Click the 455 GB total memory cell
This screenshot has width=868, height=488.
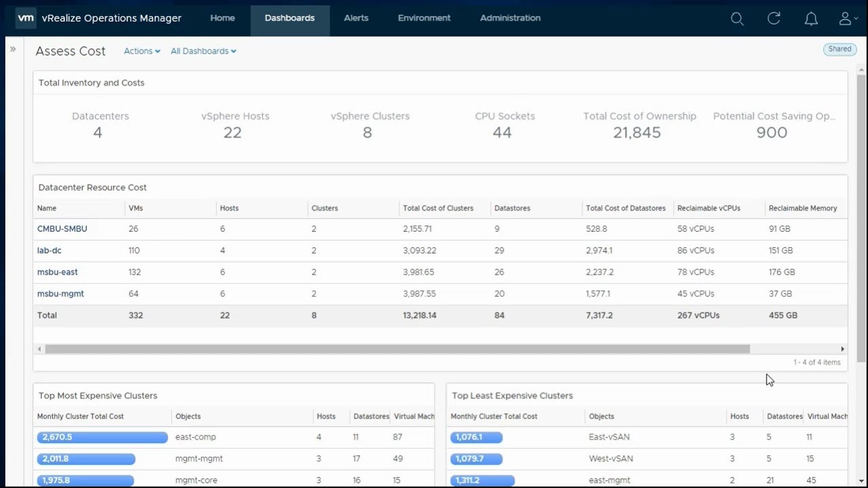point(783,315)
